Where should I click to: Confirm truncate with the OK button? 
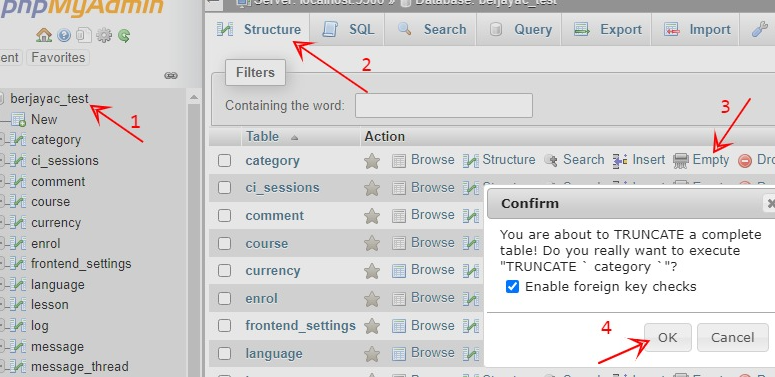pos(667,337)
